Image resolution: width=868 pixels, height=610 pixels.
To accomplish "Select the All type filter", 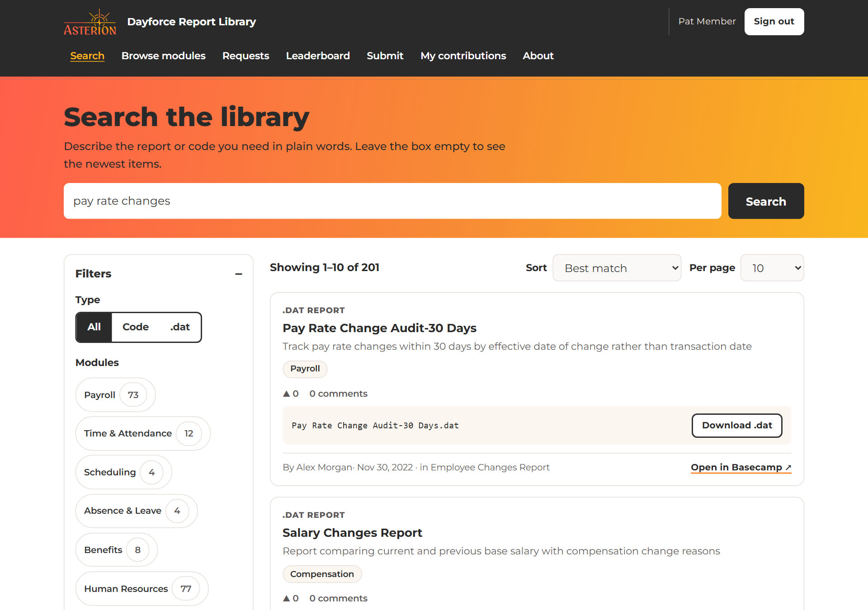I will pyautogui.click(x=94, y=327).
